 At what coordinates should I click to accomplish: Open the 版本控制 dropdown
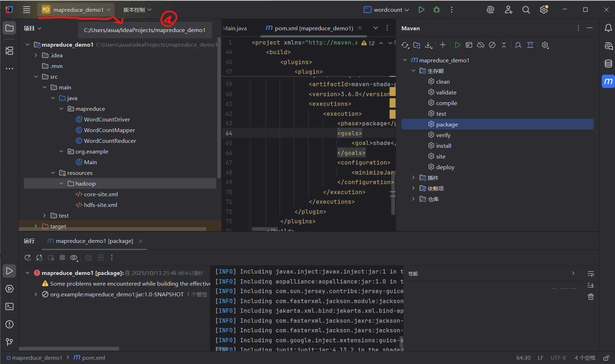pyautogui.click(x=137, y=10)
